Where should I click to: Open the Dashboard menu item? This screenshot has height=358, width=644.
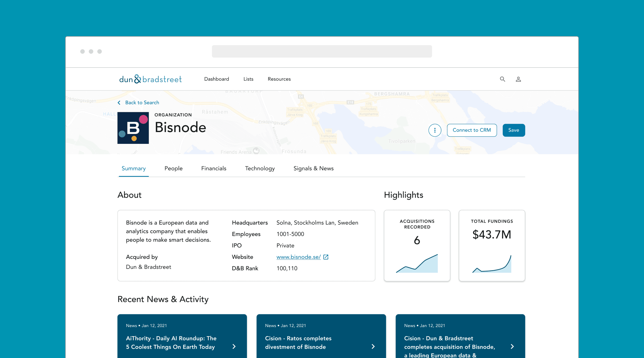coord(216,79)
